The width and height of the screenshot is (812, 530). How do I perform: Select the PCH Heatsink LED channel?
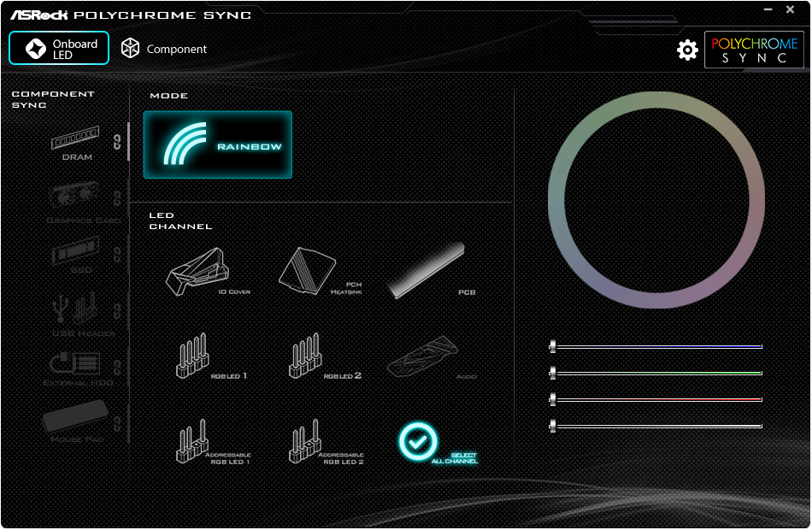(x=320, y=272)
